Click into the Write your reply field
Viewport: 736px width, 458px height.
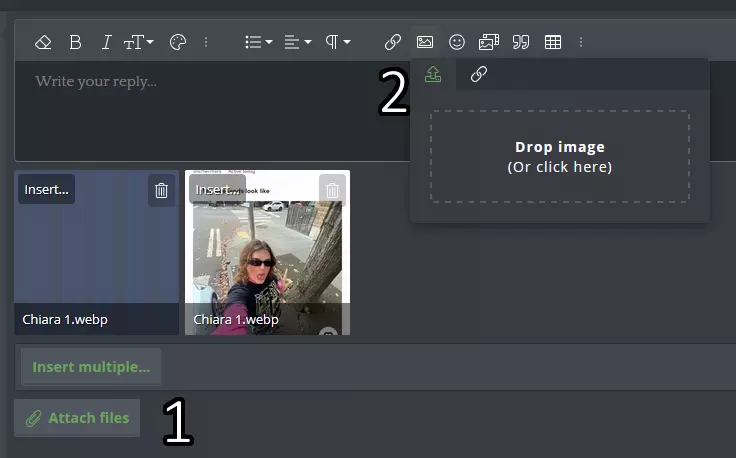pyautogui.click(x=211, y=111)
